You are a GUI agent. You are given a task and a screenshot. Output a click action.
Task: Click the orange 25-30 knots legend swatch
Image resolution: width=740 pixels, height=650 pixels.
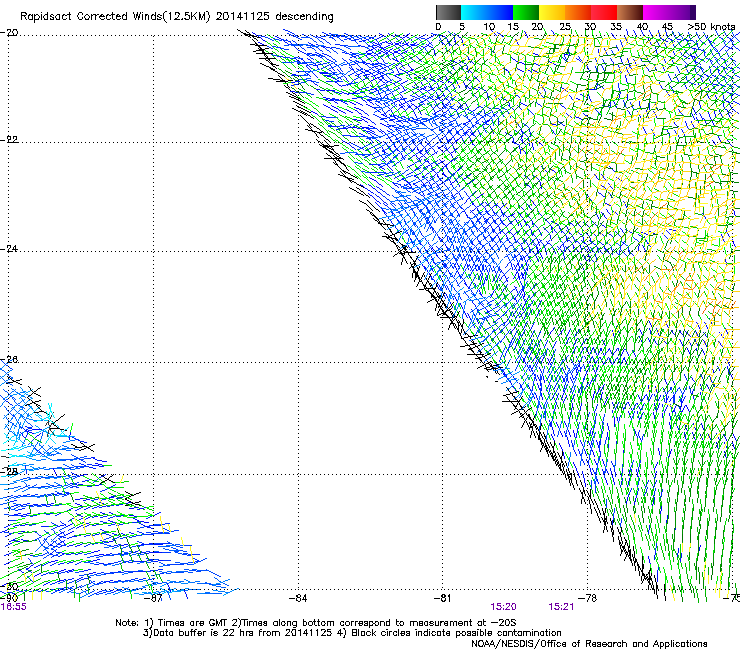click(578, 12)
